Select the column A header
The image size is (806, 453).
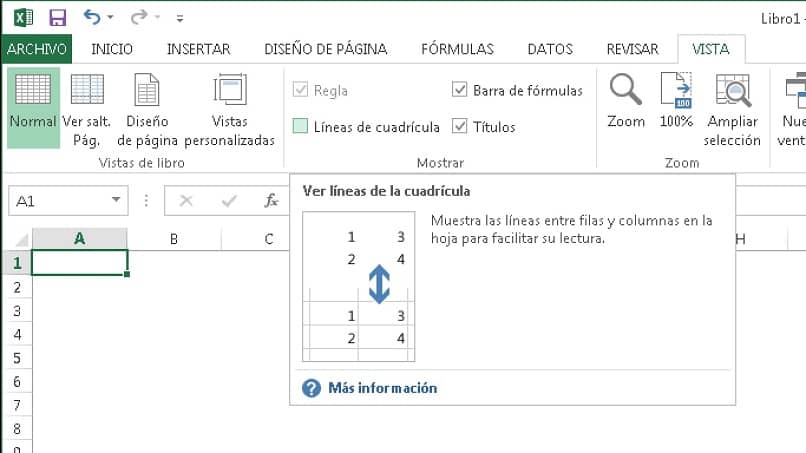pyautogui.click(x=79, y=239)
